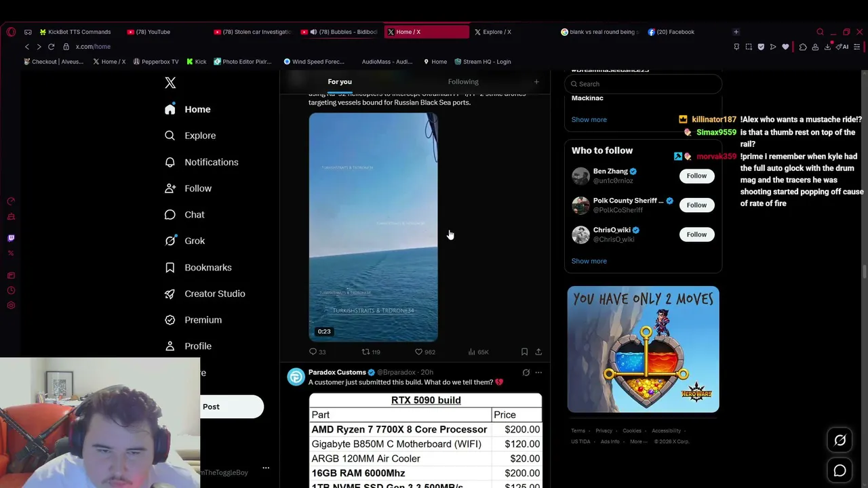Open Wind Speed Forecast bookmark
868x488 pixels.
point(314,62)
